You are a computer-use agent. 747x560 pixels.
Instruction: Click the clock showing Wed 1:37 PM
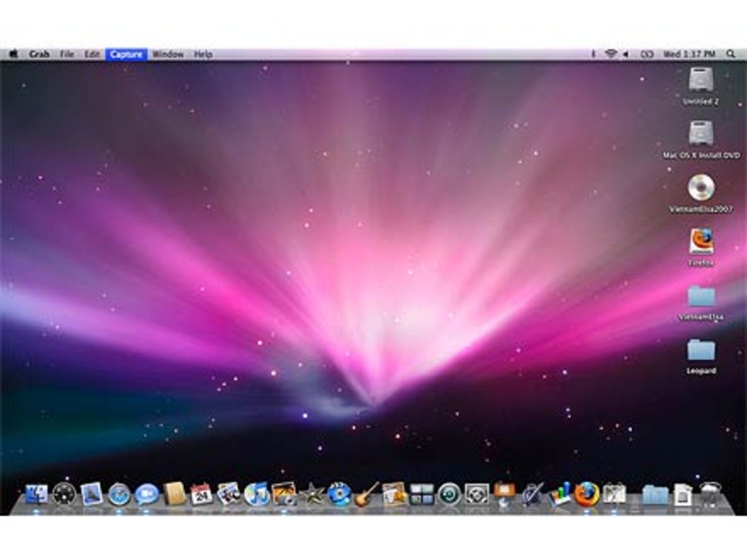tap(689, 55)
